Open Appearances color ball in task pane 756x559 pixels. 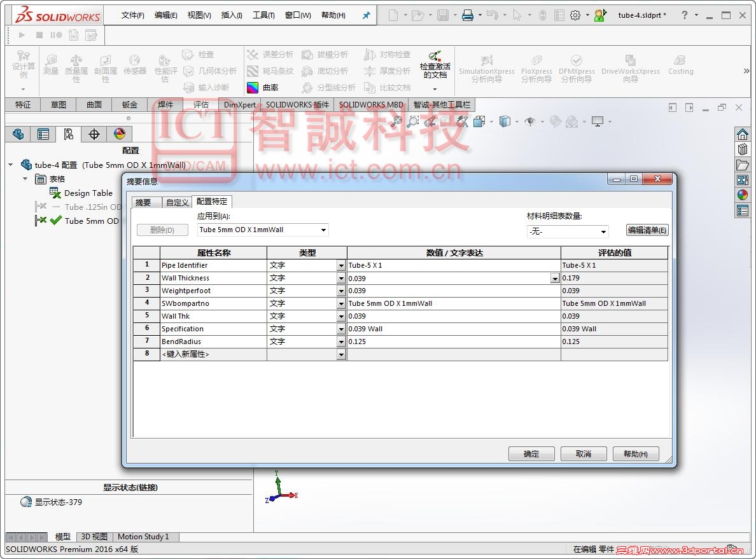[743, 195]
